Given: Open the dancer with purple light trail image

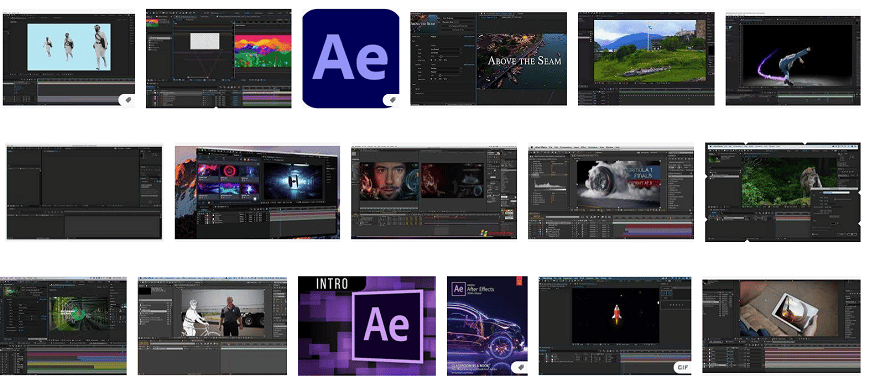Looking at the screenshot, I should click(x=793, y=59).
